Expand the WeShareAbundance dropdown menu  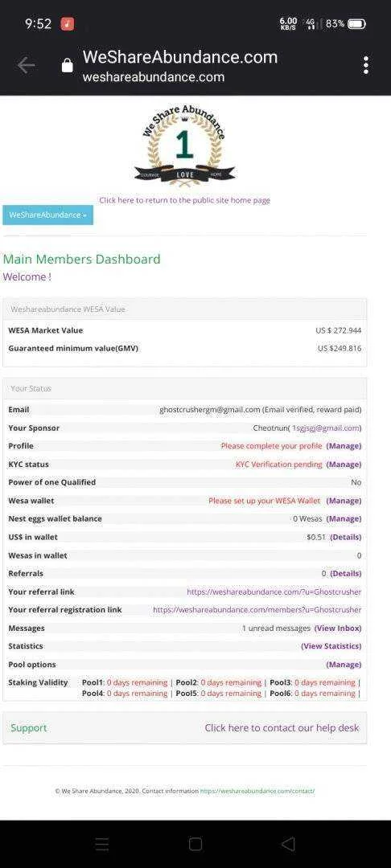(x=48, y=215)
